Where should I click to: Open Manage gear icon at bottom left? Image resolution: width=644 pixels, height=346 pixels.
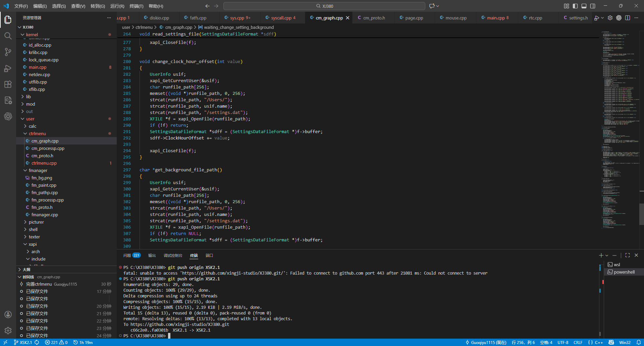click(x=8, y=331)
